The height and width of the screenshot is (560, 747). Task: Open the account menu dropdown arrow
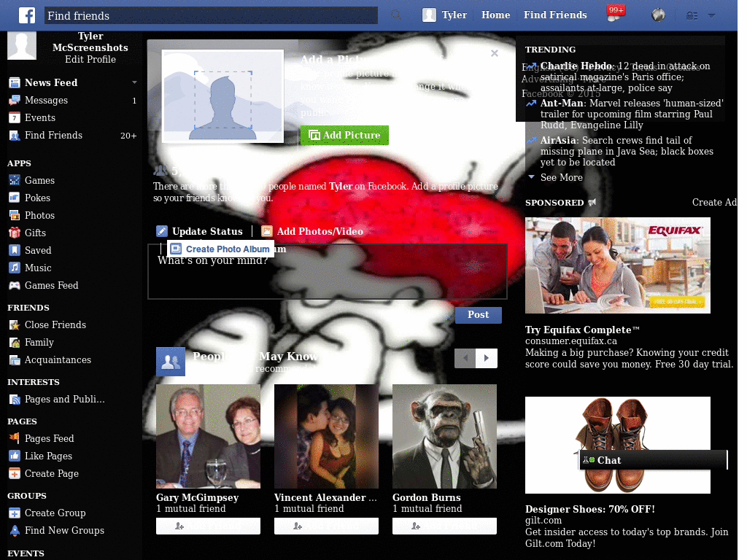tap(711, 16)
